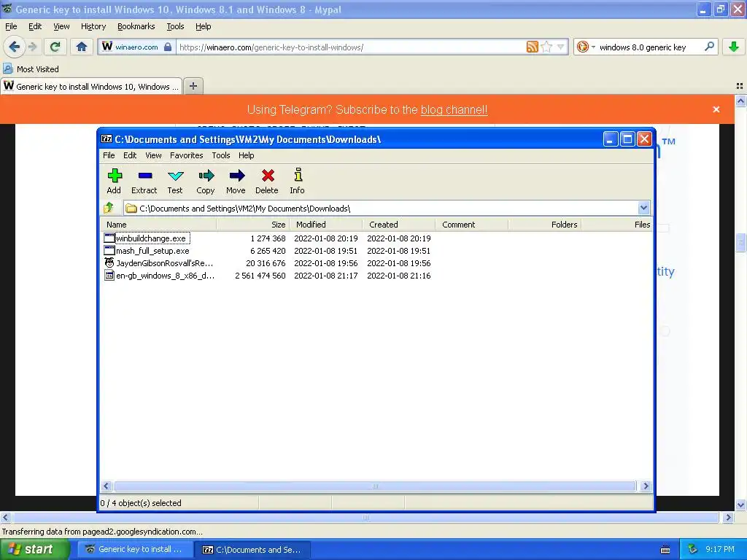The height and width of the screenshot is (560, 747).
Task: Click the JaydenGibsonRosvall file icon
Action: (109, 262)
